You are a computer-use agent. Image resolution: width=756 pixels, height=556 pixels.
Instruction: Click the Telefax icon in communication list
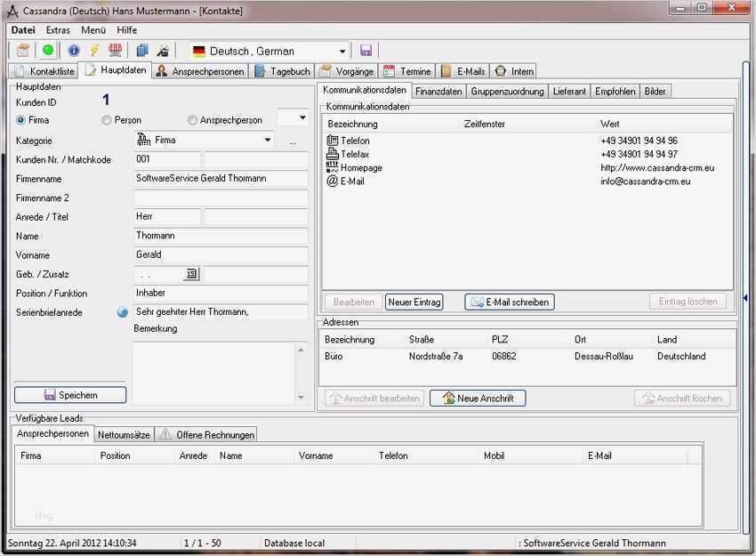point(333,154)
